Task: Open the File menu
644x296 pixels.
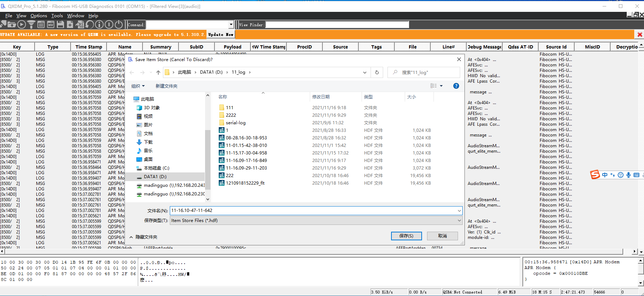Action: coord(9,16)
